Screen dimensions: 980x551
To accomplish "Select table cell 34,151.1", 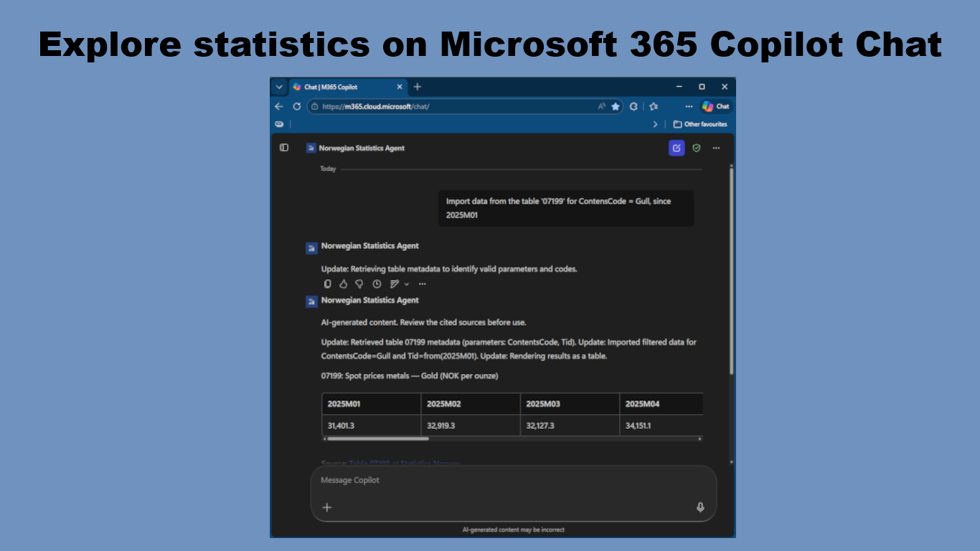I will pos(661,425).
